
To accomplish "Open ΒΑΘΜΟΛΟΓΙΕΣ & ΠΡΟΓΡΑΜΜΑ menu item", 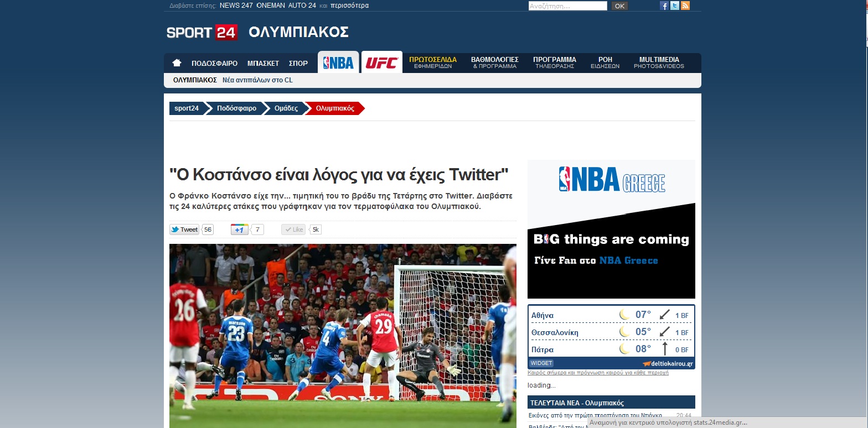I will (495, 62).
